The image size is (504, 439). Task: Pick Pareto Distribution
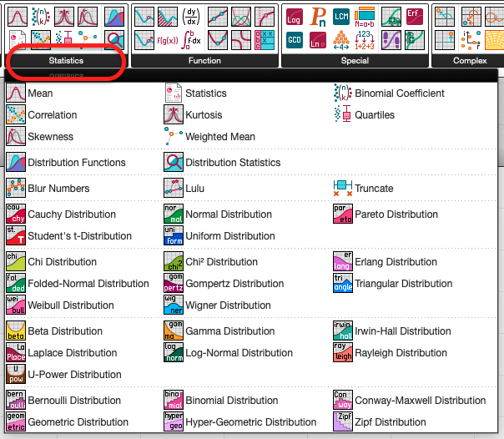point(386,214)
